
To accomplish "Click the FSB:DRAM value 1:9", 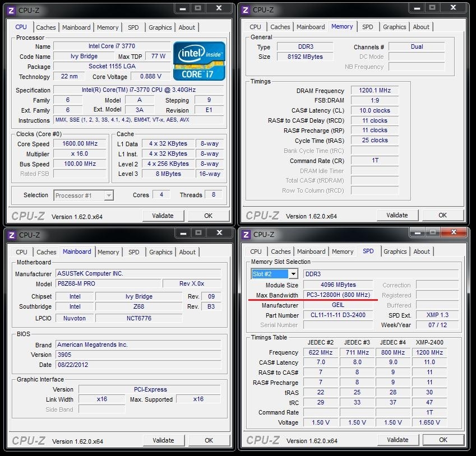I will [375, 100].
